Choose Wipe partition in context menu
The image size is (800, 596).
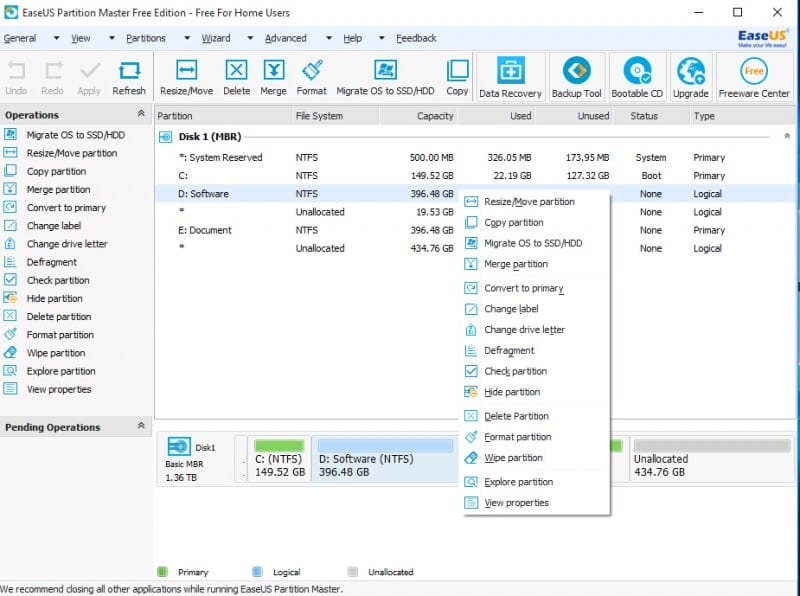[513, 458]
